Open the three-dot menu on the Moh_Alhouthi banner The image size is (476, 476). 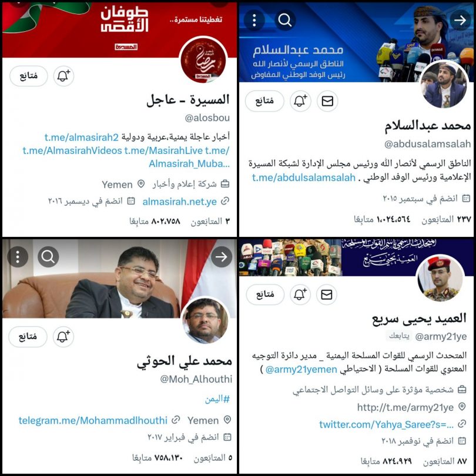18,257
